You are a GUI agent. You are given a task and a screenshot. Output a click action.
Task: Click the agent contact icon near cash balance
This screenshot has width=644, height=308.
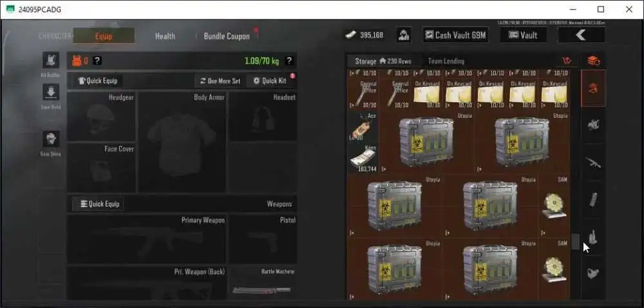tap(404, 35)
